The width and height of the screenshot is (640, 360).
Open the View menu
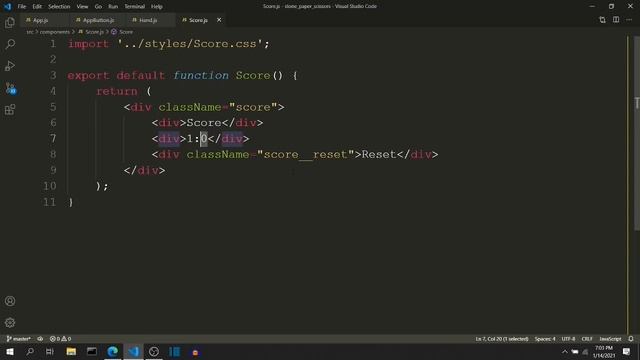tap(82, 7)
